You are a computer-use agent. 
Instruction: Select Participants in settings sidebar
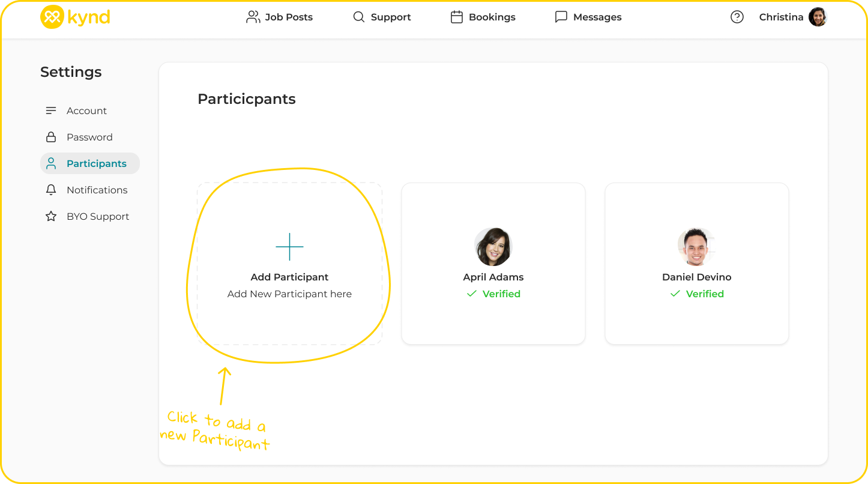tap(96, 164)
